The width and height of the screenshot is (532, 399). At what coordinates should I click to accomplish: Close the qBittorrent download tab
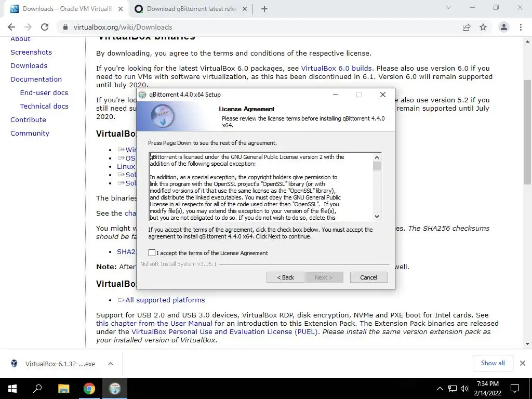(245, 9)
